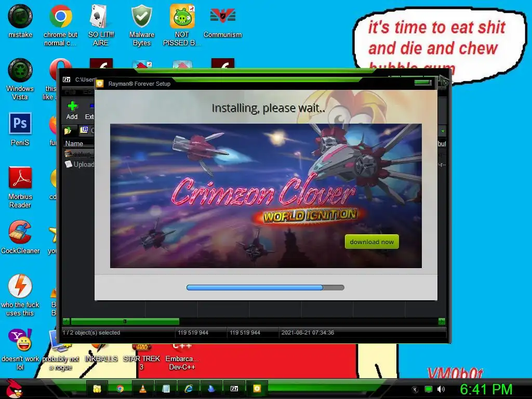Open the 'mistake' desktop icon
The width and height of the screenshot is (532, 399).
(20, 21)
